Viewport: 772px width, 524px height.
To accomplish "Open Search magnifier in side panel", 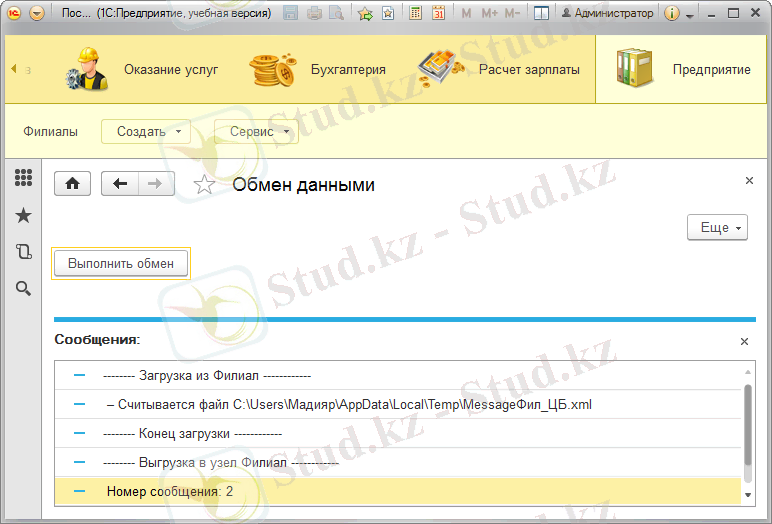I will click(x=23, y=288).
